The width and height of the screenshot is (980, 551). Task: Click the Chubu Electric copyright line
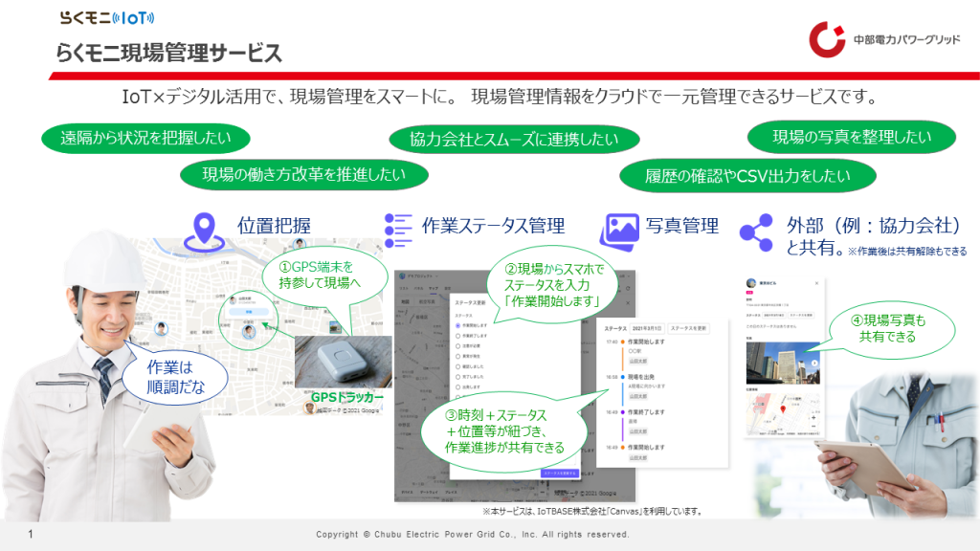point(473,534)
